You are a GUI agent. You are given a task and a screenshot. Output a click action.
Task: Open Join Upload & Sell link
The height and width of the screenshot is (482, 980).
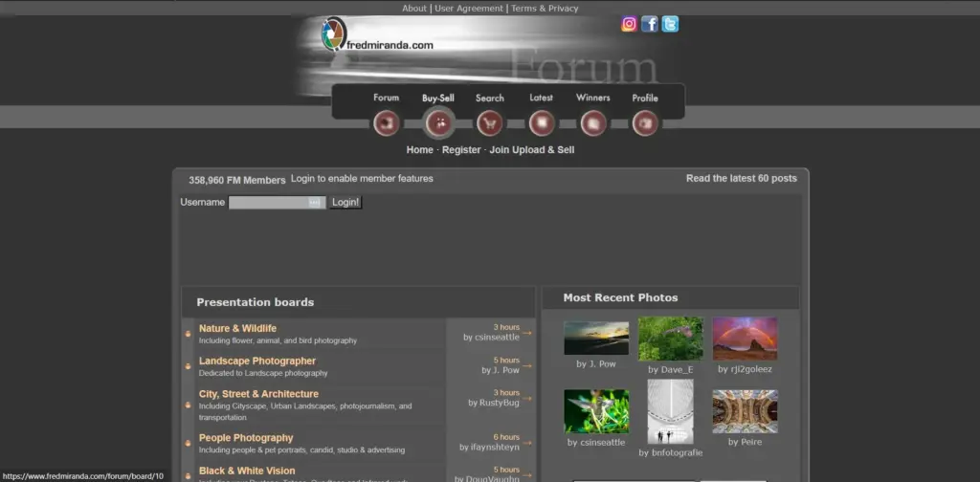(x=532, y=150)
